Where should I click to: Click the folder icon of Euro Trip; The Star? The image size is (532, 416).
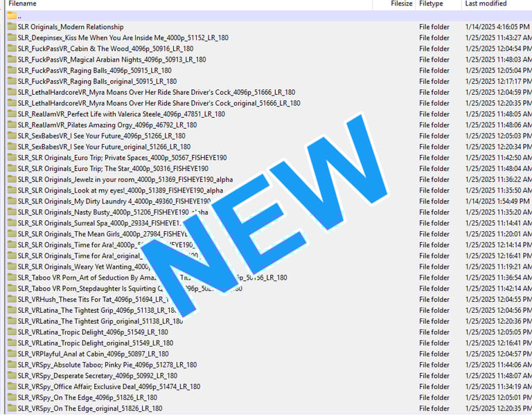[12, 168]
